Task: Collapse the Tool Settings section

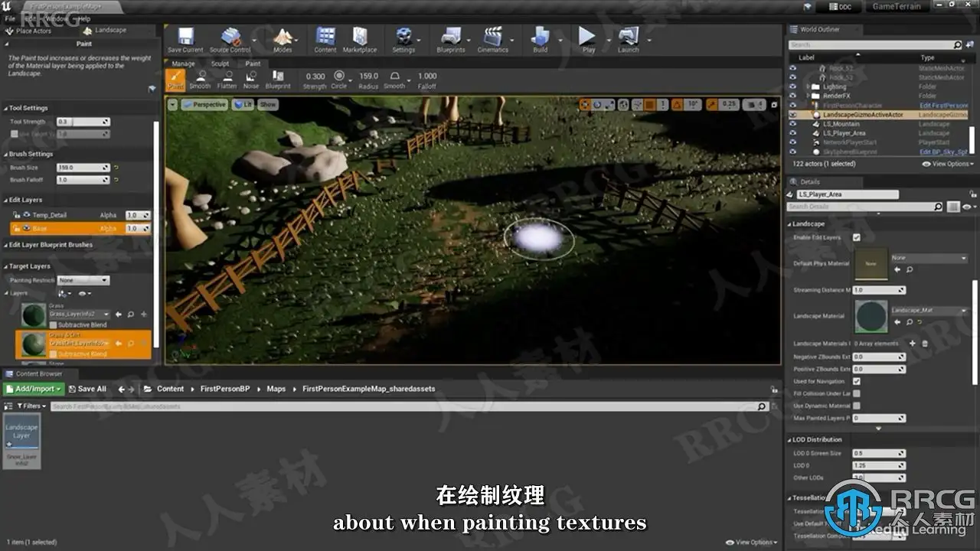Action: click(6, 108)
